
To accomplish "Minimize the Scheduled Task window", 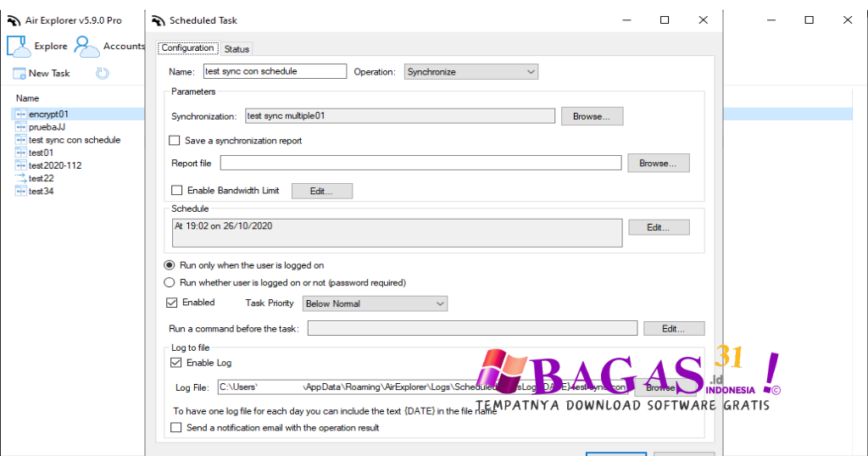I will (626, 20).
